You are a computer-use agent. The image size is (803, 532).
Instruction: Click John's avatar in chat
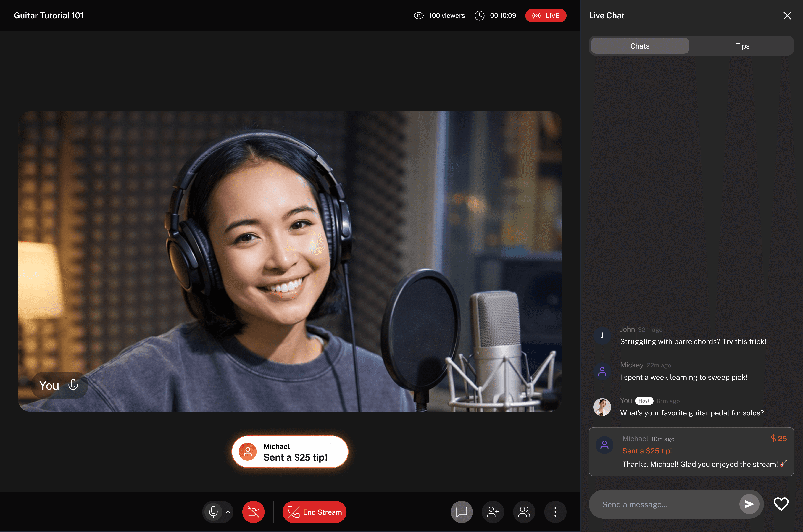tap(602, 335)
